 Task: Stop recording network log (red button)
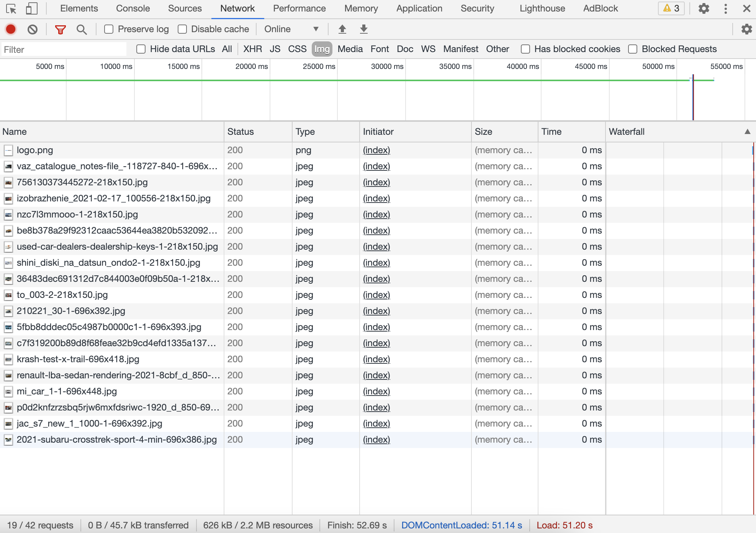coord(11,29)
